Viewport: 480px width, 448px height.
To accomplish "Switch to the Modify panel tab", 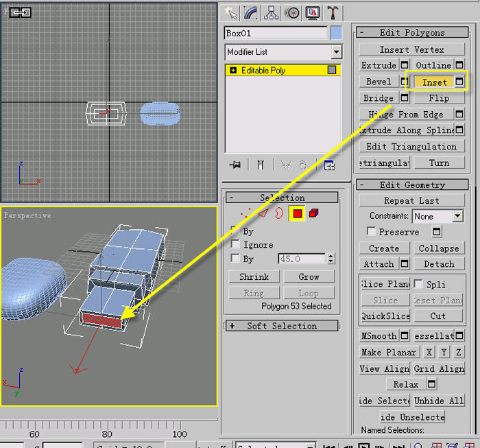I will [251, 14].
